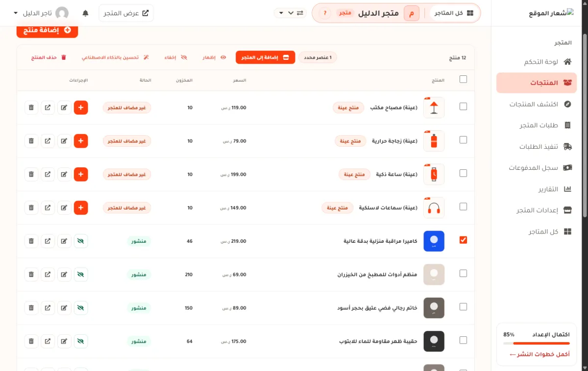This screenshot has width=588, height=371.
Task: Edit bamboo kitchen organizer (منظم أدوات للمطبخ) product
Action: click(x=64, y=275)
